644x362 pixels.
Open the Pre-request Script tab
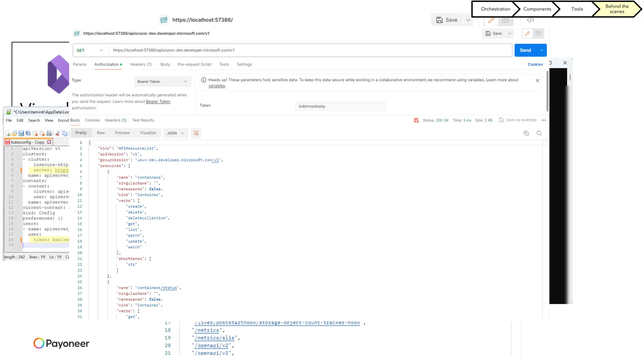tap(194, 64)
